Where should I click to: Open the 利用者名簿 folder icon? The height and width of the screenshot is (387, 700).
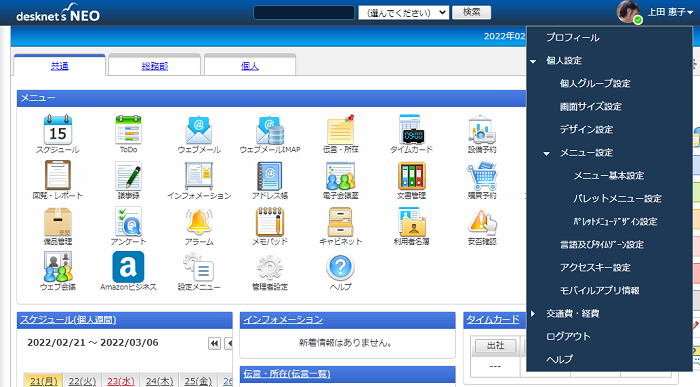pos(411,221)
